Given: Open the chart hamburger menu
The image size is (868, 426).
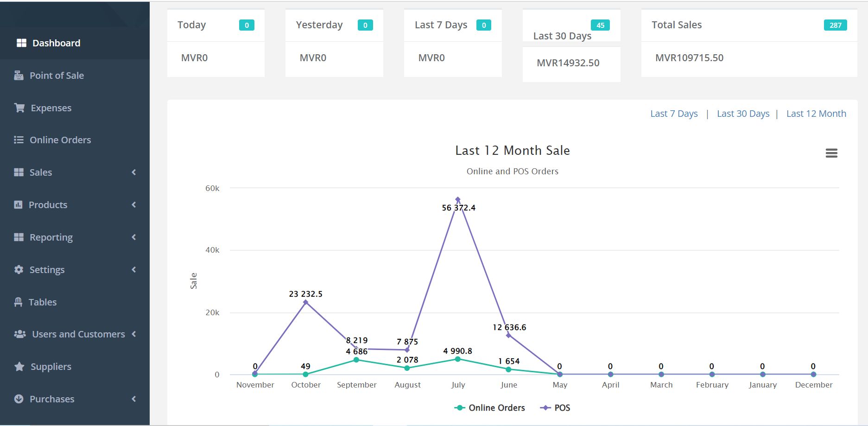Looking at the screenshot, I should [x=831, y=153].
